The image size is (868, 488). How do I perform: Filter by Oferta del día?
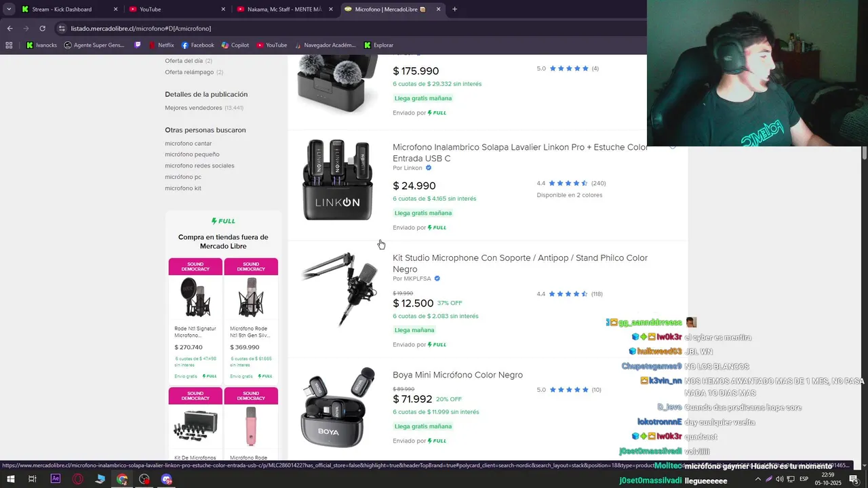(189, 61)
